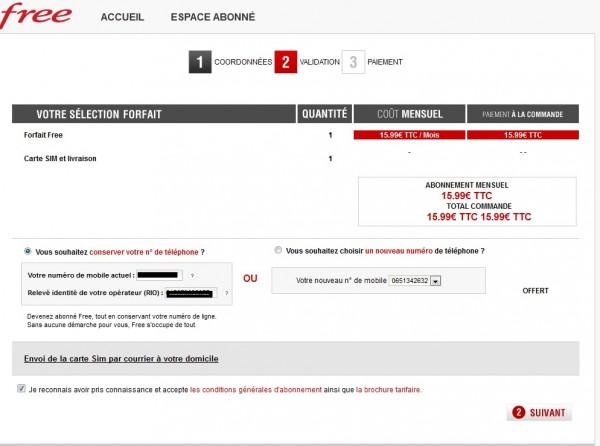Click the help icon beside the RIO field

click(x=227, y=293)
